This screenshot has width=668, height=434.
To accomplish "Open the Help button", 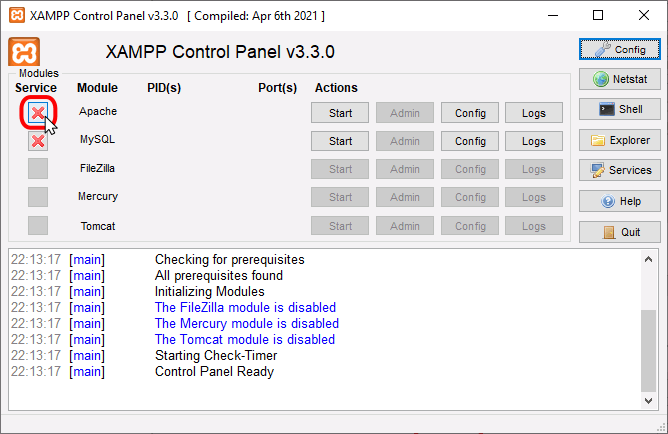I will [x=619, y=201].
